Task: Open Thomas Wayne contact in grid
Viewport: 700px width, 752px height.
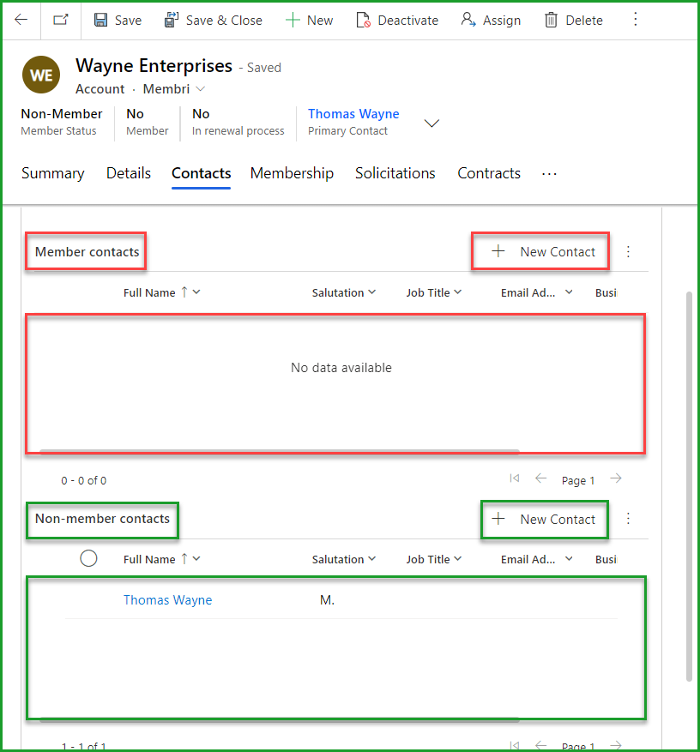Action: (x=167, y=600)
